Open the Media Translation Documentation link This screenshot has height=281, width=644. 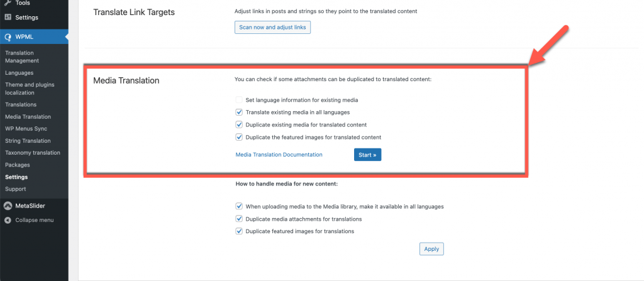pyautogui.click(x=279, y=155)
